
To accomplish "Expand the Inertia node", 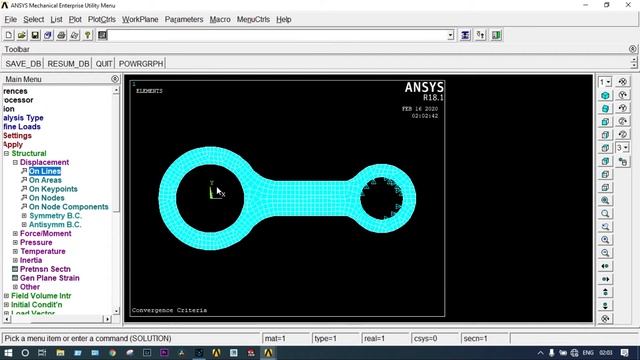I will tap(15, 260).
